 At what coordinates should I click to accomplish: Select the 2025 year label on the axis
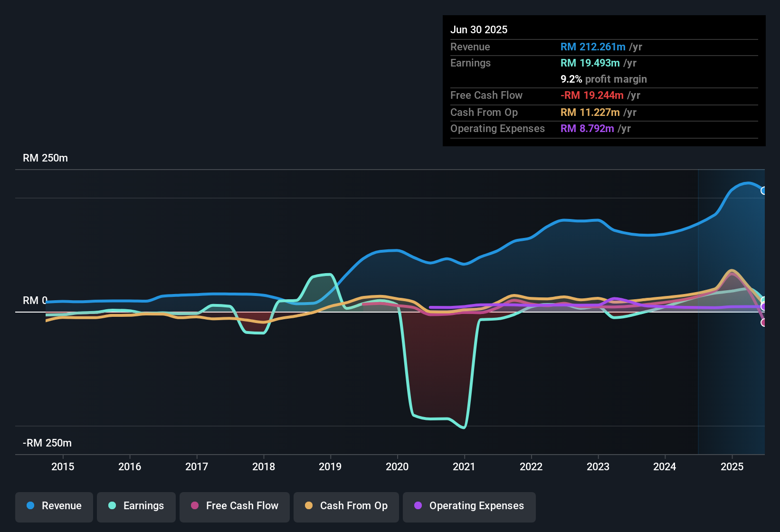point(732,466)
